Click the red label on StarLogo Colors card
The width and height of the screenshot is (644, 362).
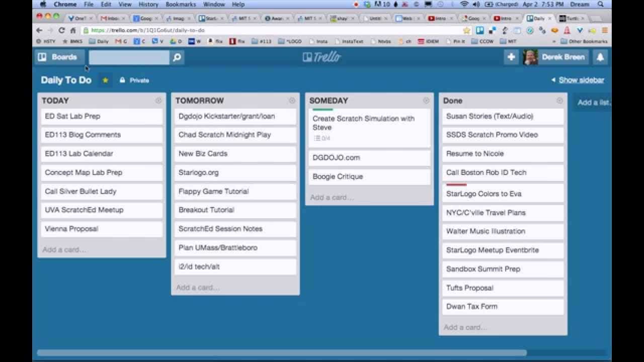tap(456, 185)
